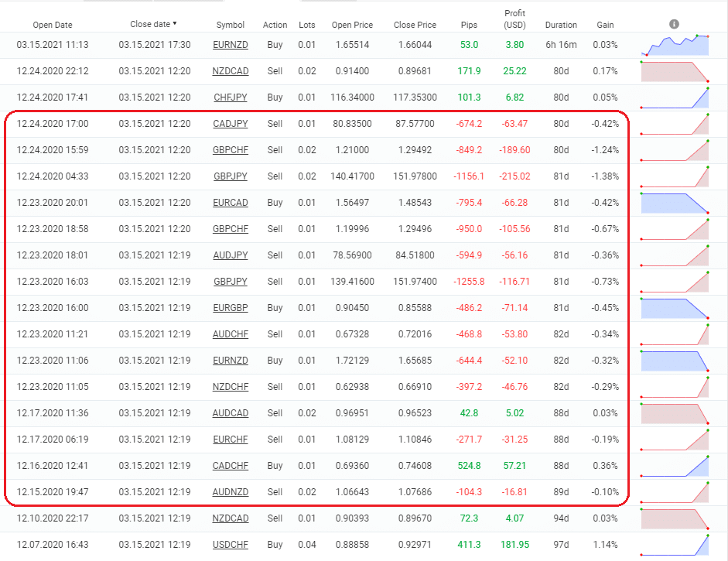Image resolution: width=728 pixels, height=561 pixels.
Task: Click the USDCHF symbol link
Action: tap(230, 545)
